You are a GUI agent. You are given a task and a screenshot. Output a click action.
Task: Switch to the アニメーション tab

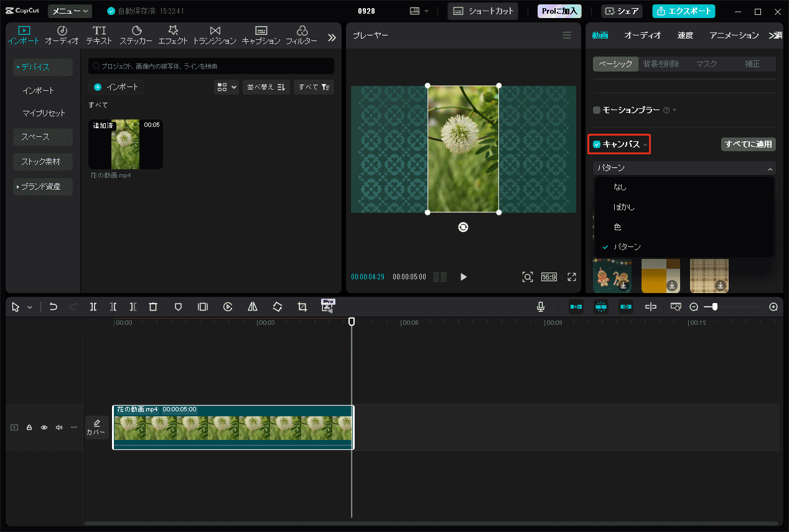734,35
